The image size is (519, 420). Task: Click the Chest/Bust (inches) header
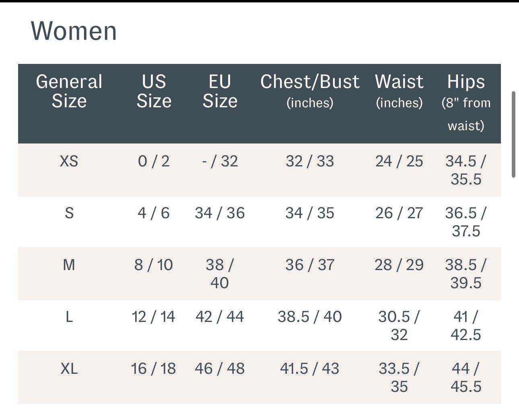tap(310, 91)
